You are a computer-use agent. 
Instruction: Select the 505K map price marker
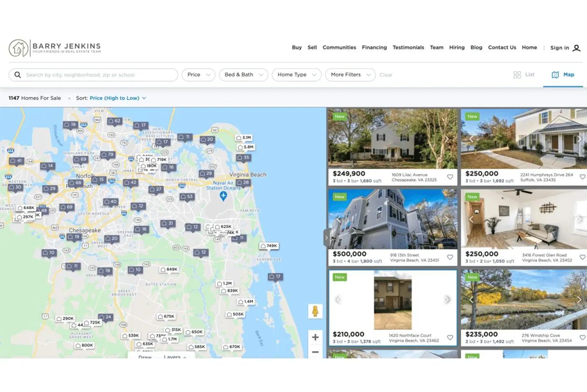pyautogui.click(x=235, y=315)
